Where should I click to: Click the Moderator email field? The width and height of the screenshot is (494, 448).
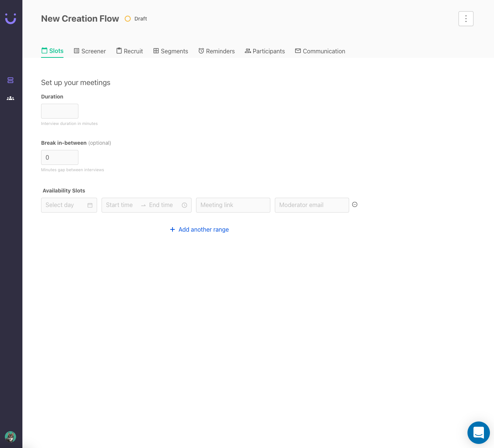pos(312,205)
